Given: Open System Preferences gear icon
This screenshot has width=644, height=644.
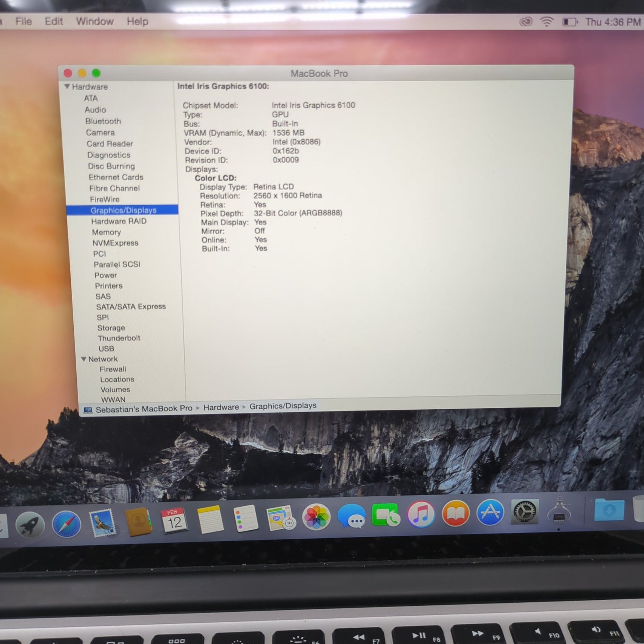Looking at the screenshot, I should pyautogui.click(x=525, y=512).
